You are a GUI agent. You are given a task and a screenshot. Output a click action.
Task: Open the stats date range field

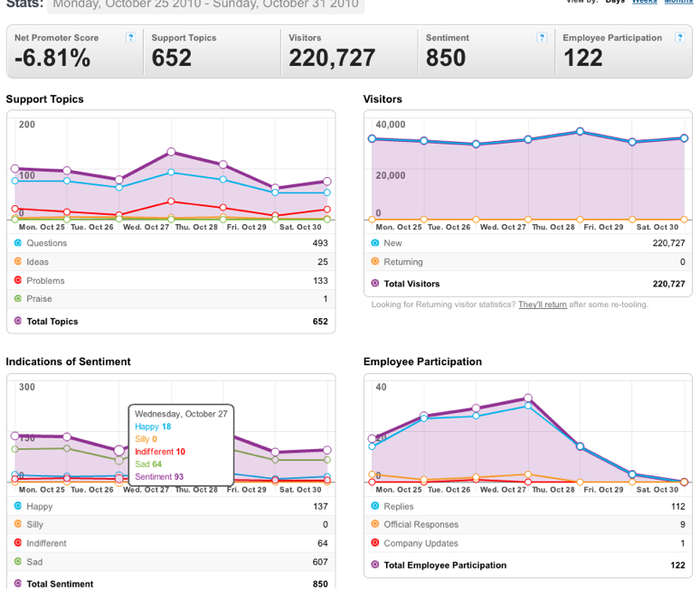coord(206,5)
